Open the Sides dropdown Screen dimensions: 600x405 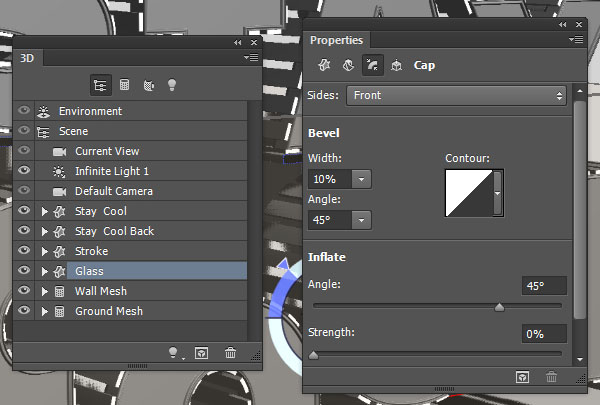pyautogui.click(x=456, y=95)
